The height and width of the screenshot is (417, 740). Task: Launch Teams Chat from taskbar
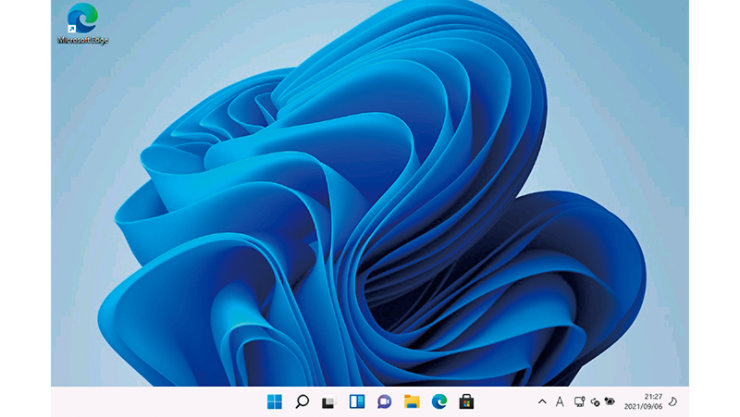[384, 402]
